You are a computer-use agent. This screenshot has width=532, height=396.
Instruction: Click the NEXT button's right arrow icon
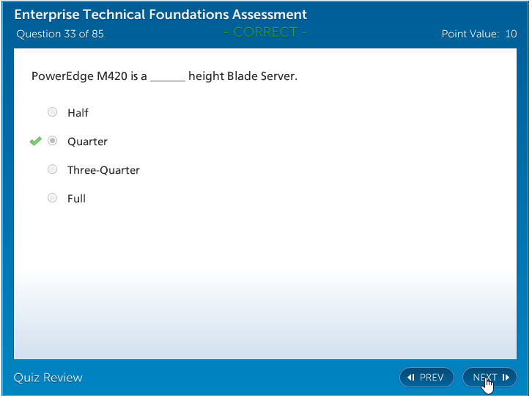coord(506,378)
